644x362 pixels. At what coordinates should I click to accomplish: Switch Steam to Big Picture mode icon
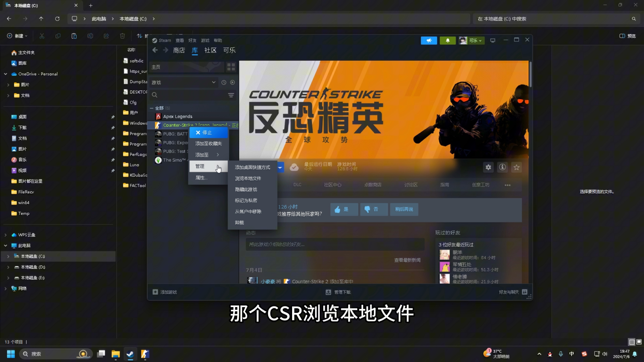[493, 40]
